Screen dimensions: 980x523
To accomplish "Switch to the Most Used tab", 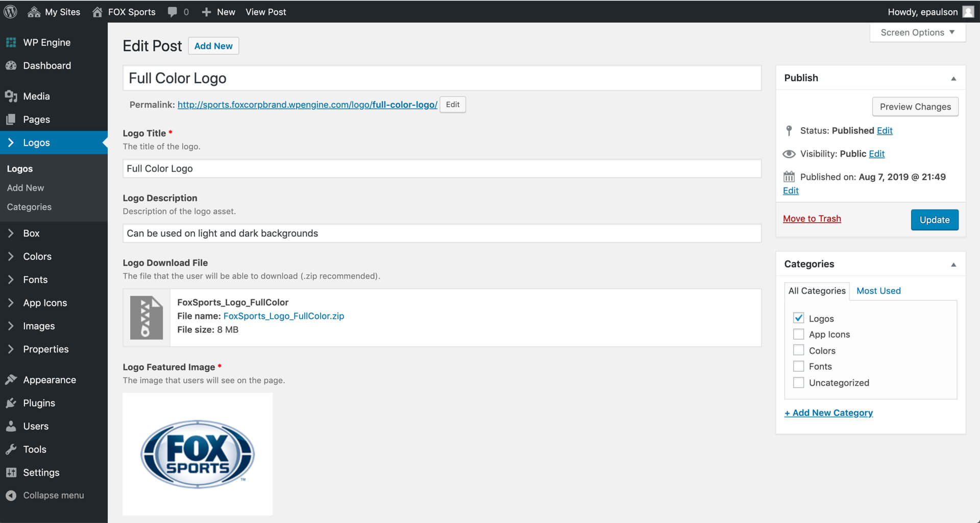I will (878, 291).
